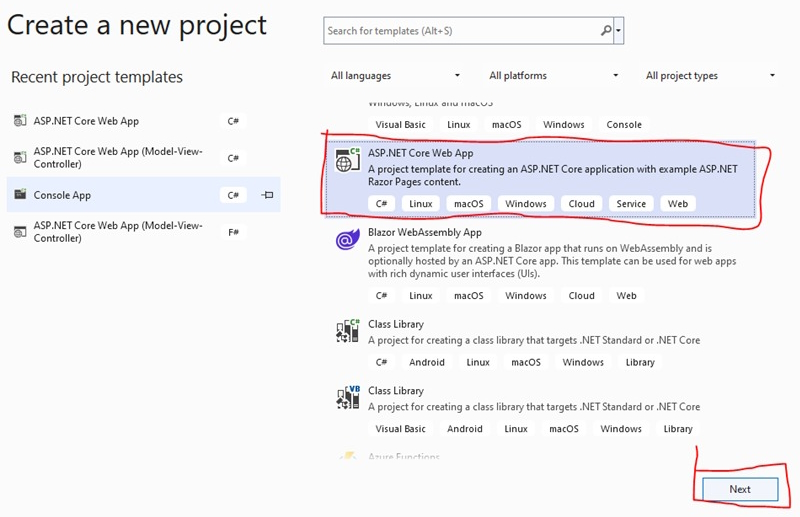Choose Console App in recent templates
800x517 pixels.
(143, 195)
